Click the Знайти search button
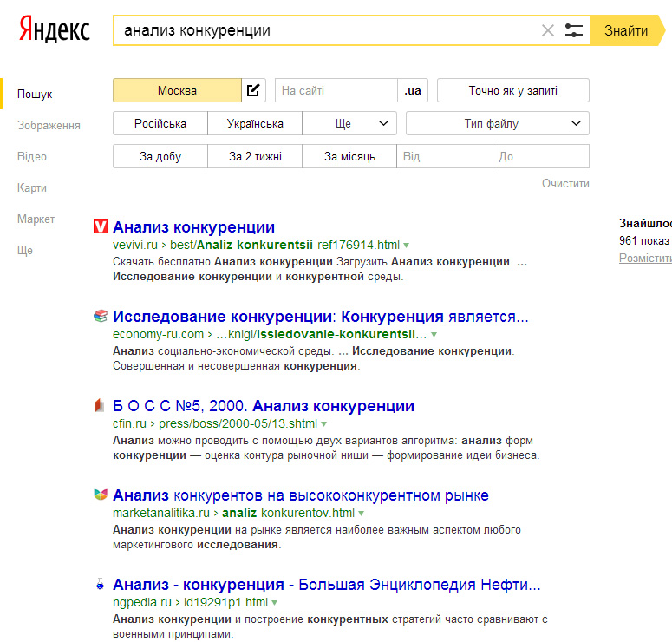 click(627, 30)
